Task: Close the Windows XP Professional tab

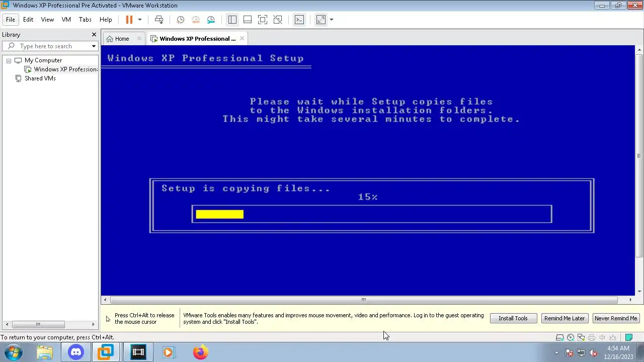Action: (x=242, y=39)
